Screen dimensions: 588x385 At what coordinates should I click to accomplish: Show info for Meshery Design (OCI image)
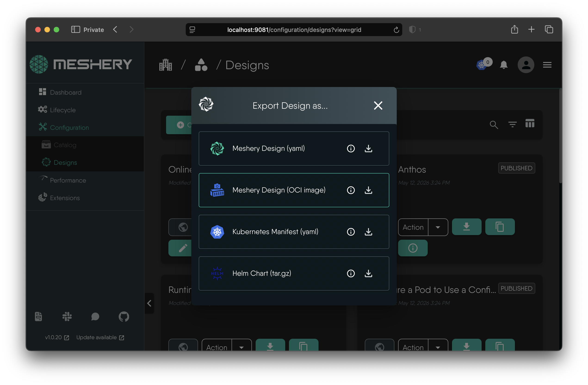351,190
